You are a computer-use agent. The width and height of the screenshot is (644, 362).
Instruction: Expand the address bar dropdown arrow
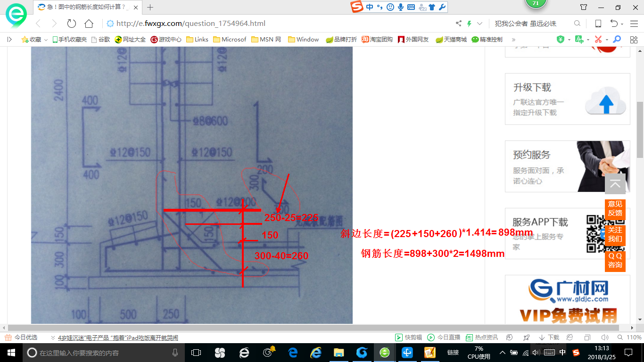click(480, 24)
